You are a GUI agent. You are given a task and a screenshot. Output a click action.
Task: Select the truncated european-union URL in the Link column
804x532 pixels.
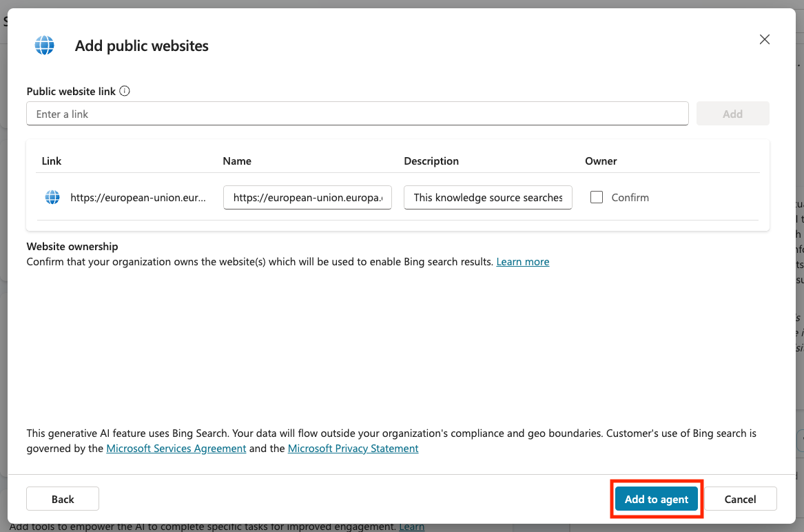click(138, 197)
